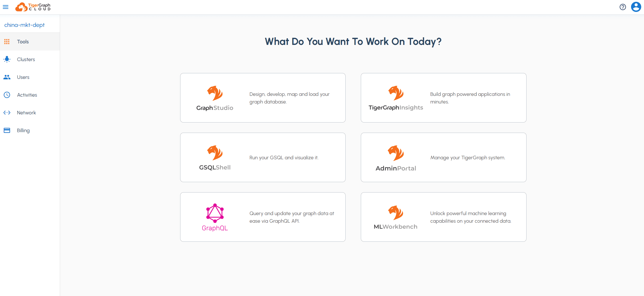This screenshot has height=296, width=644.
Task: Click the TigerGraph Cloud logo
Action: point(33,7)
